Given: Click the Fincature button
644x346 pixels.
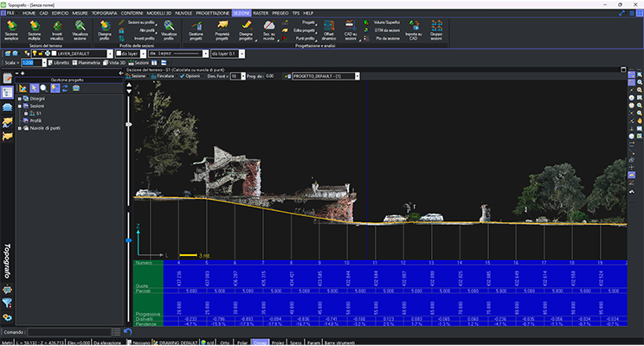Looking at the screenshot, I should [164, 76].
